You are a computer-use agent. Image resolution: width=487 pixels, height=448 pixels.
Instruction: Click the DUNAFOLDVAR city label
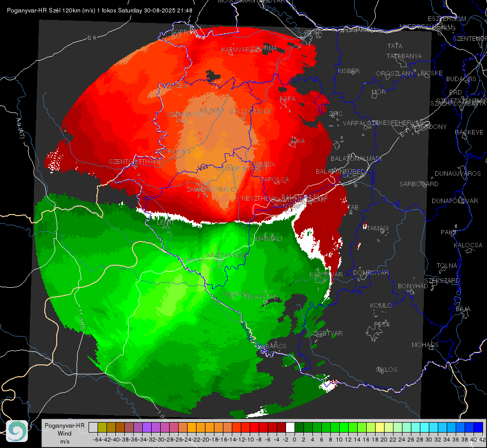click(x=455, y=201)
